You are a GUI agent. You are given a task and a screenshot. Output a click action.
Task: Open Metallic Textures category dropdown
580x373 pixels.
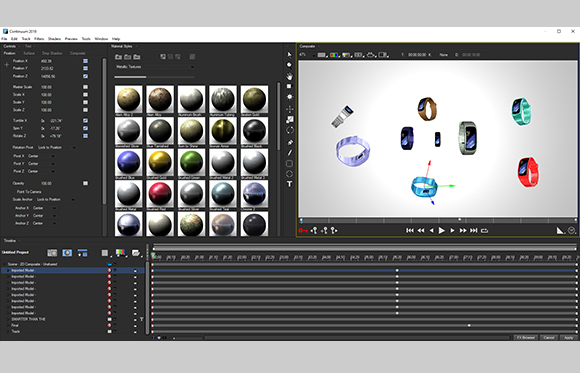point(155,67)
